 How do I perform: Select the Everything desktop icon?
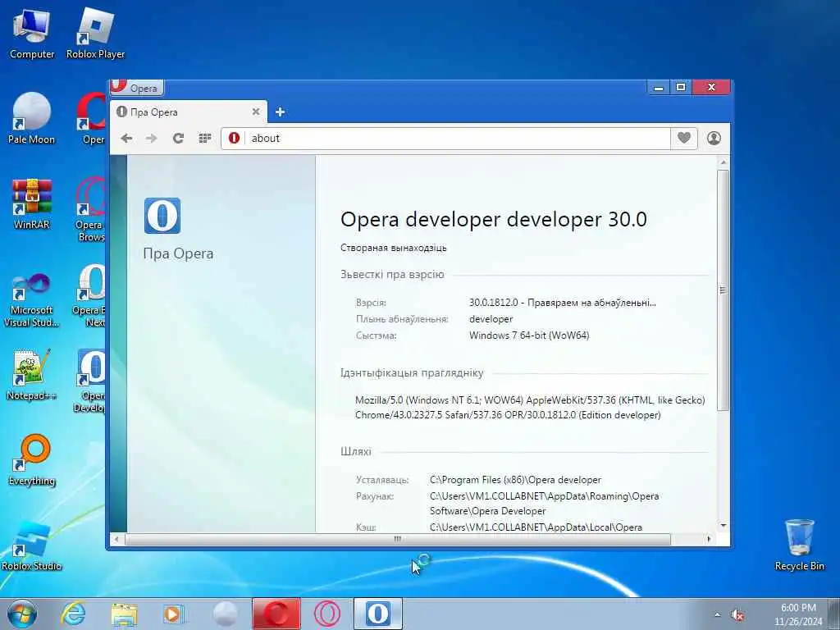(x=32, y=460)
